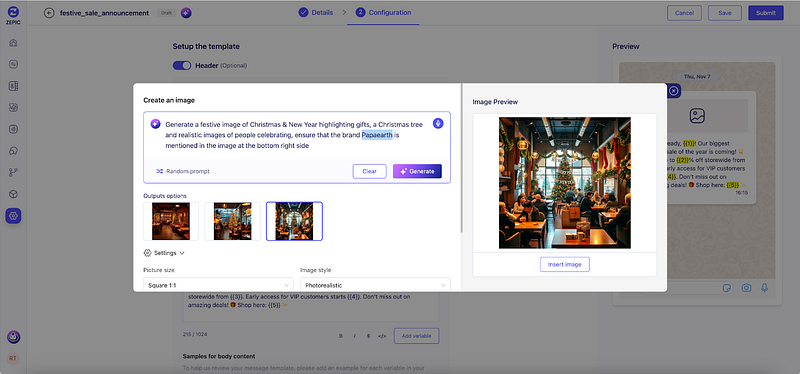Screen dimensions: 800x374
Task: Select the first output option thumbnail
Action: coord(171,221)
